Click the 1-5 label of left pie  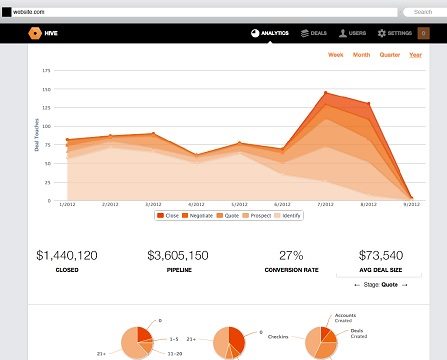point(174,339)
